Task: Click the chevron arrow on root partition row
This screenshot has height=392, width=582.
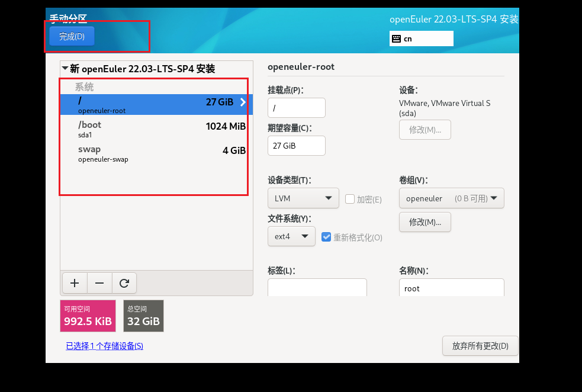Action: [x=243, y=102]
